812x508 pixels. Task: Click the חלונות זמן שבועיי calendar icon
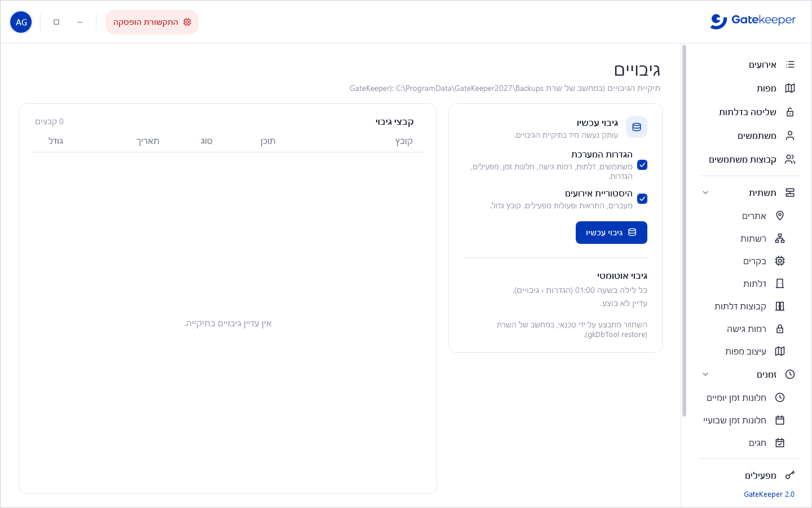tap(780, 421)
